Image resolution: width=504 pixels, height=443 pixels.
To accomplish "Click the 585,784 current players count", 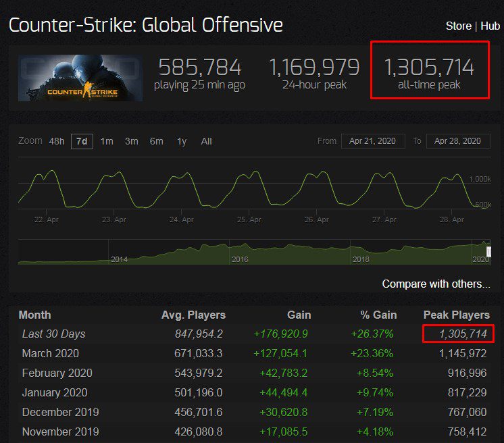I will pos(199,67).
